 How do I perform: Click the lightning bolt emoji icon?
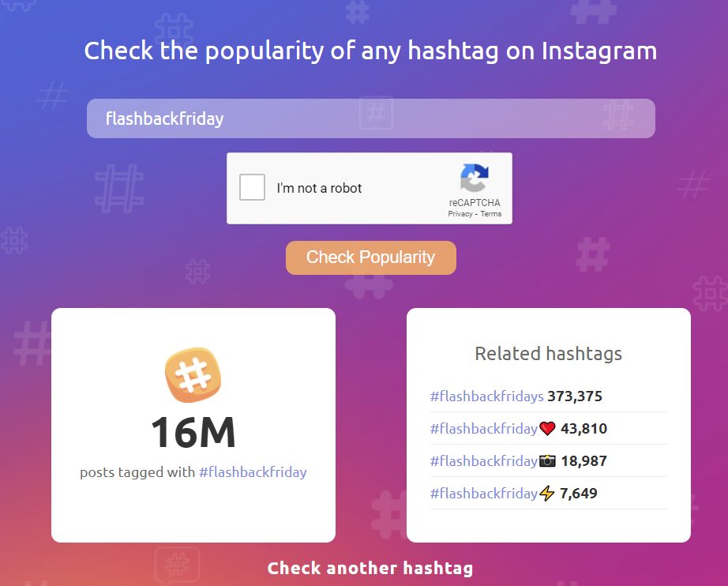(x=547, y=493)
